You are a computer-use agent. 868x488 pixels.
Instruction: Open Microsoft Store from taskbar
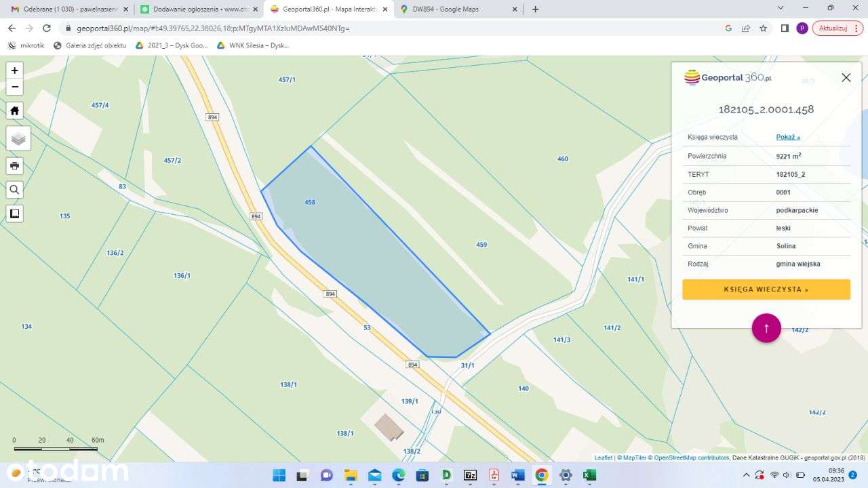[422, 475]
